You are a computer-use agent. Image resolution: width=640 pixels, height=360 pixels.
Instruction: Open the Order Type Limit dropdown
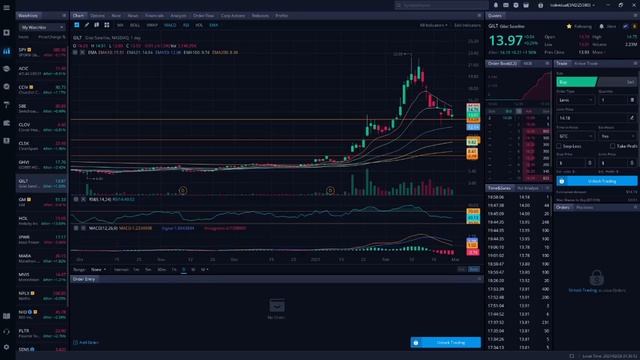576,100
